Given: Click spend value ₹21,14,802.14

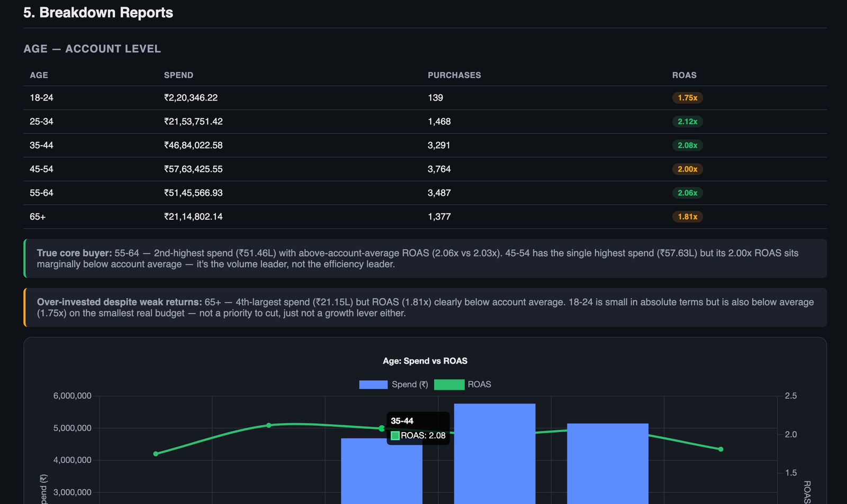Looking at the screenshot, I should click(193, 217).
